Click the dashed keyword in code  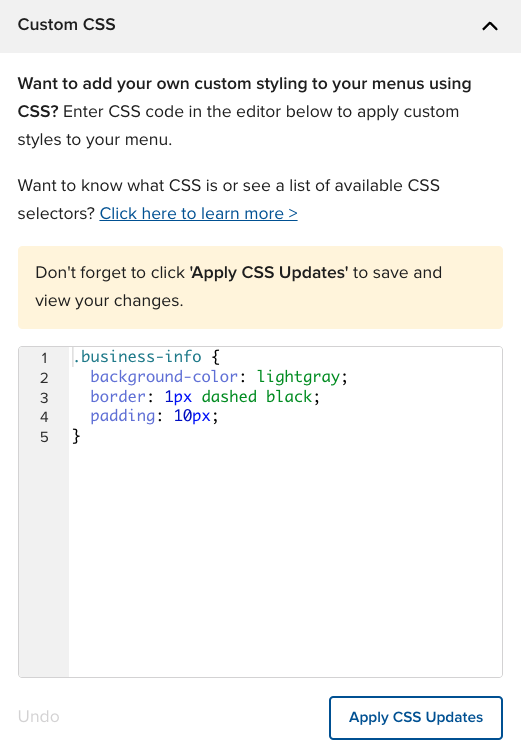click(229, 396)
